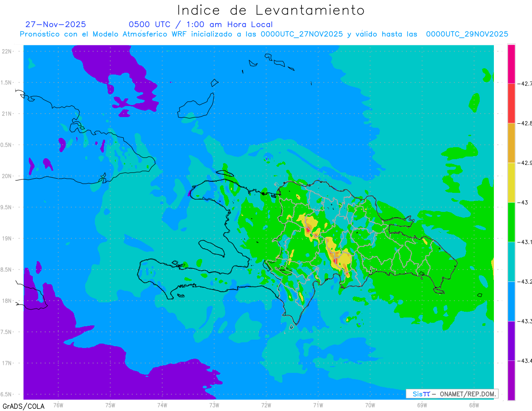532x411 pixels.
Task: Click the blue legend swatch below -43.2
Action: 511,301
